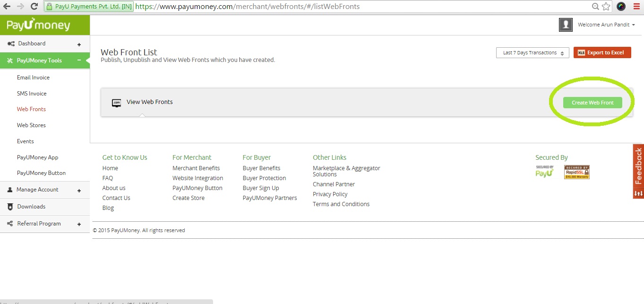
Task: Open the Merchant Benefits link
Action: 196,168
